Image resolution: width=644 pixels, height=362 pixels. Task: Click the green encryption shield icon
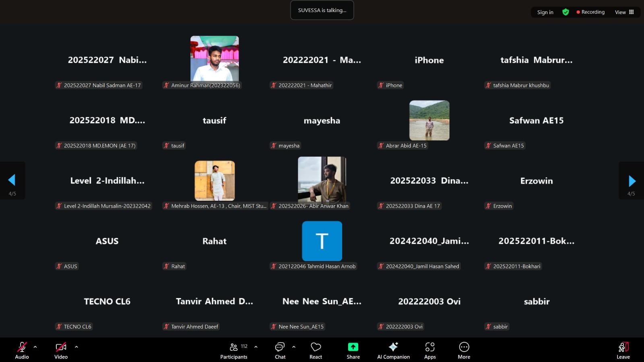click(x=566, y=12)
